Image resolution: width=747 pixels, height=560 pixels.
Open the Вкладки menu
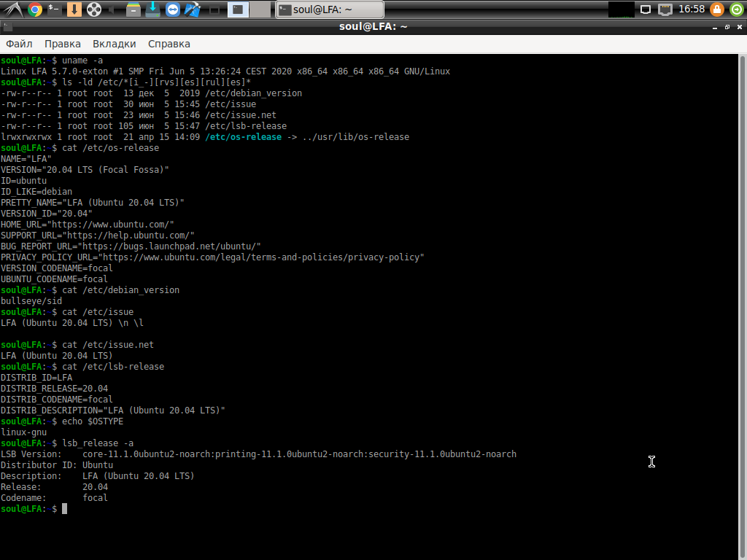point(115,44)
